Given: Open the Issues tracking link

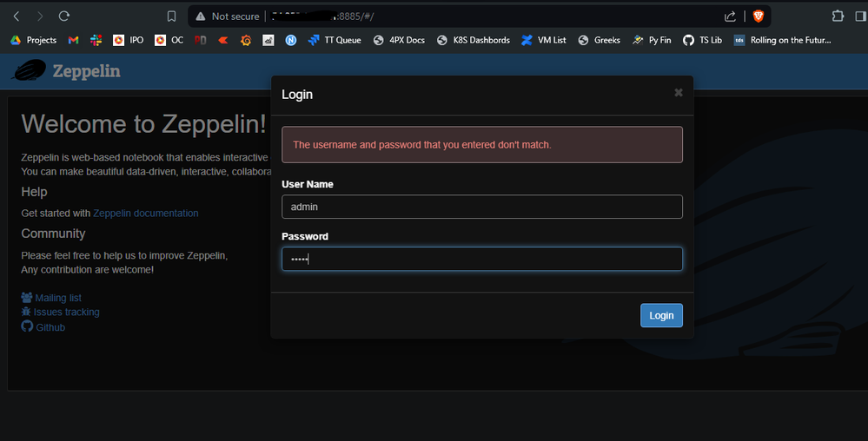Looking at the screenshot, I should click(66, 312).
